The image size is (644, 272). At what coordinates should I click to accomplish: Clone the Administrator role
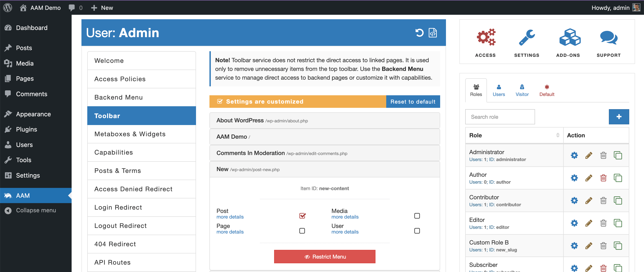point(618,155)
